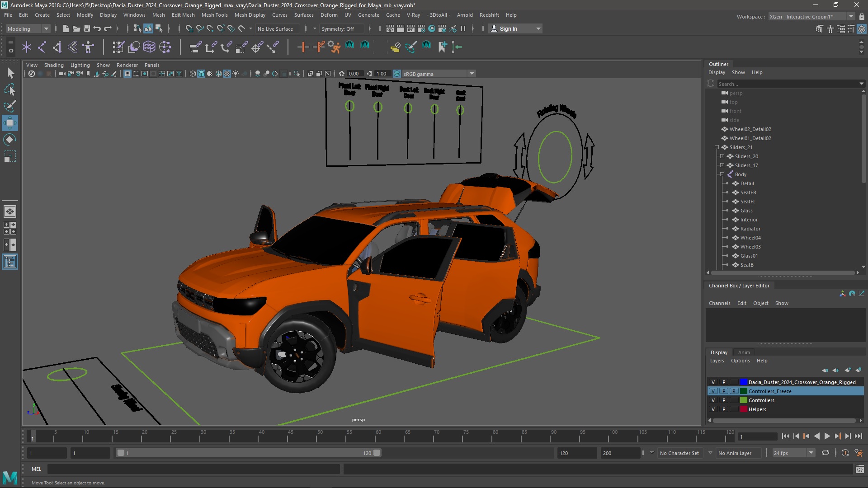This screenshot has height=488, width=868.
Task: Switch to the Anim tab in Layer Editor
Action: click(744, 352)
